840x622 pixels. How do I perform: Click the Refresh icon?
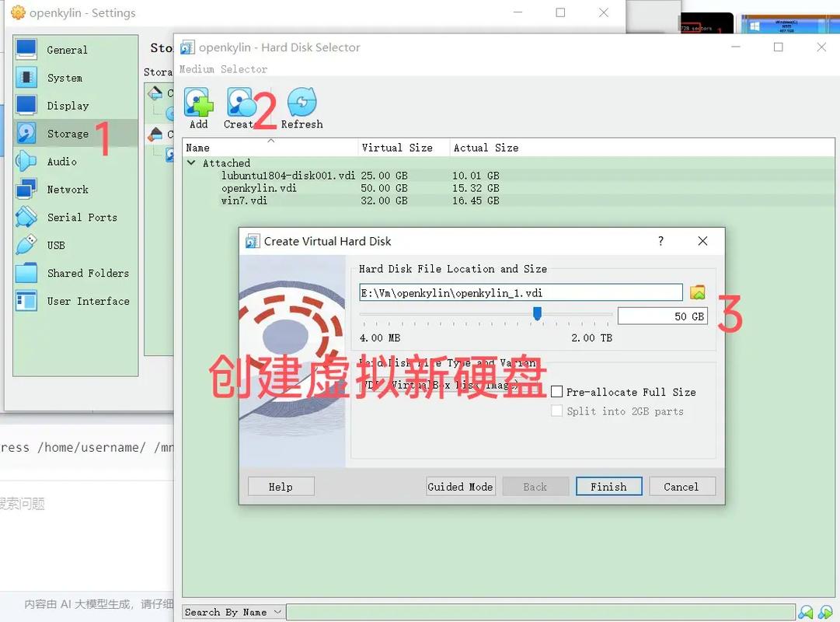click(x=302, y=102)
